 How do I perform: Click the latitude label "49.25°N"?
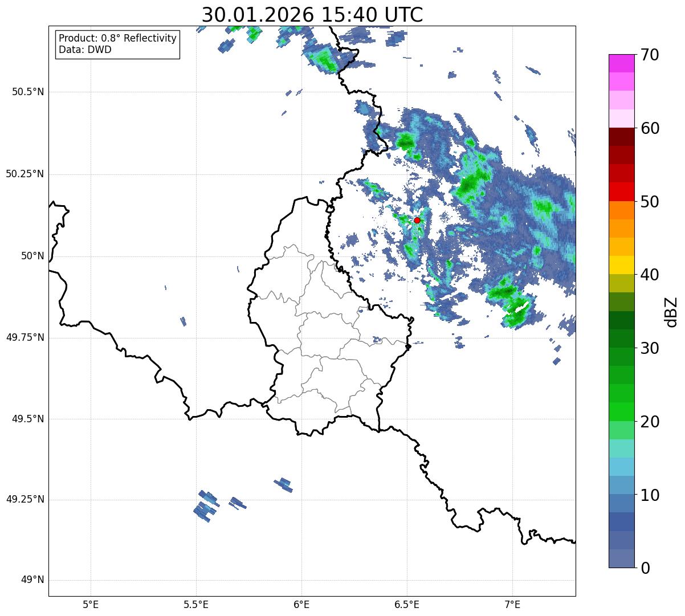coord(25,499)
